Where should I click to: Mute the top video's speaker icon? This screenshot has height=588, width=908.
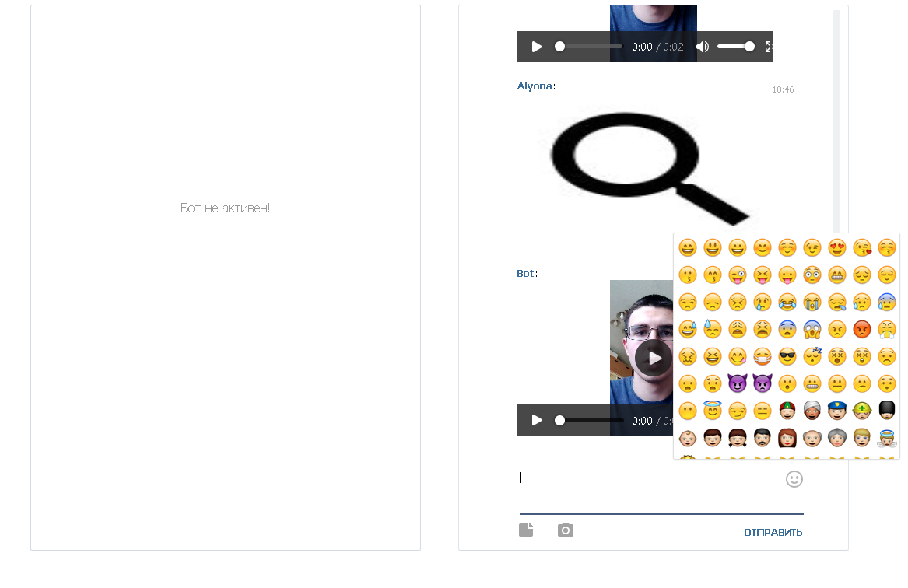702,47
